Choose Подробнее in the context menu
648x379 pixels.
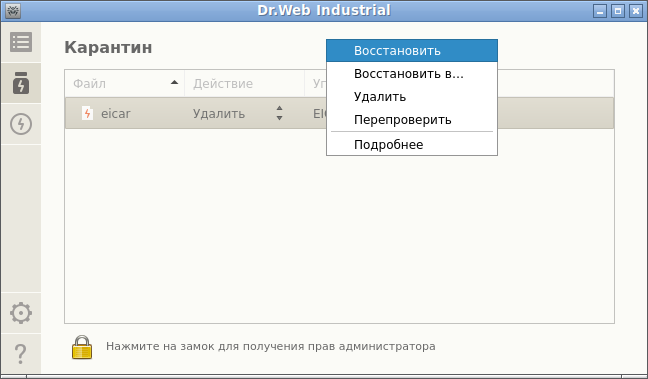[412, 145]
